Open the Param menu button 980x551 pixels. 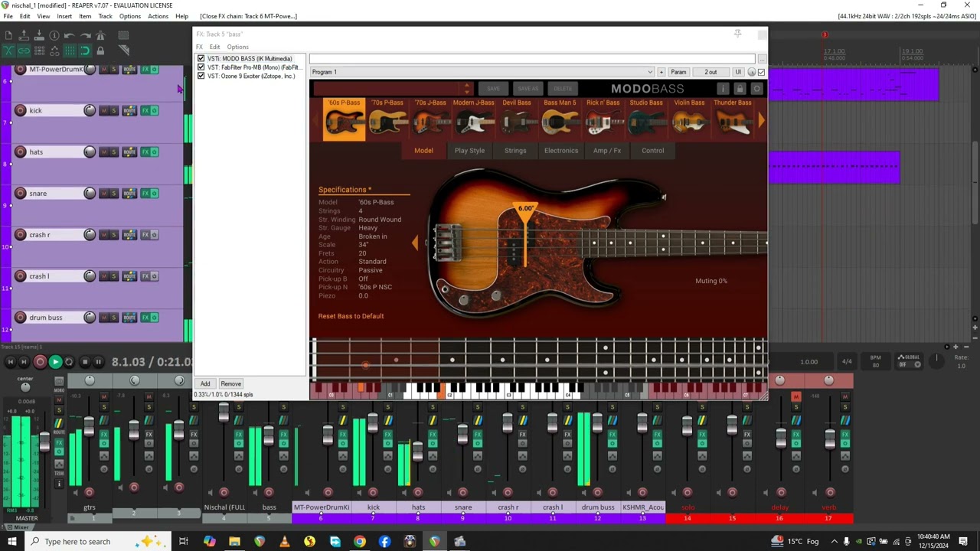point(678,72)
